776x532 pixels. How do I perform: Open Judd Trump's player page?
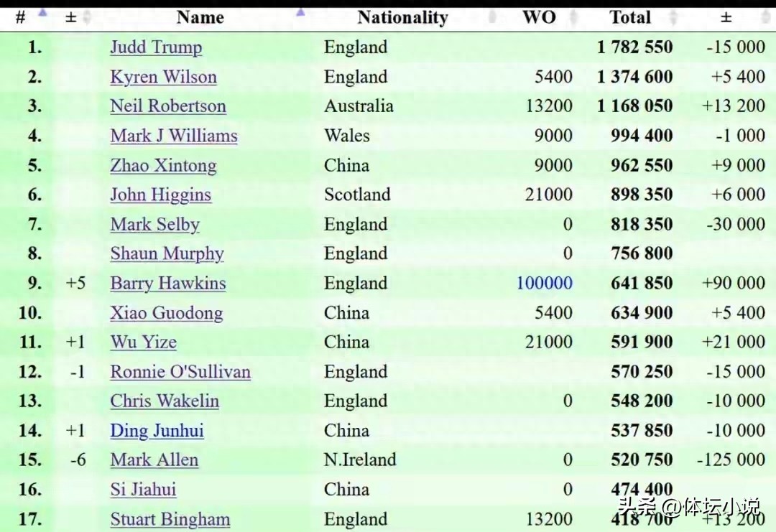point(156,47)
